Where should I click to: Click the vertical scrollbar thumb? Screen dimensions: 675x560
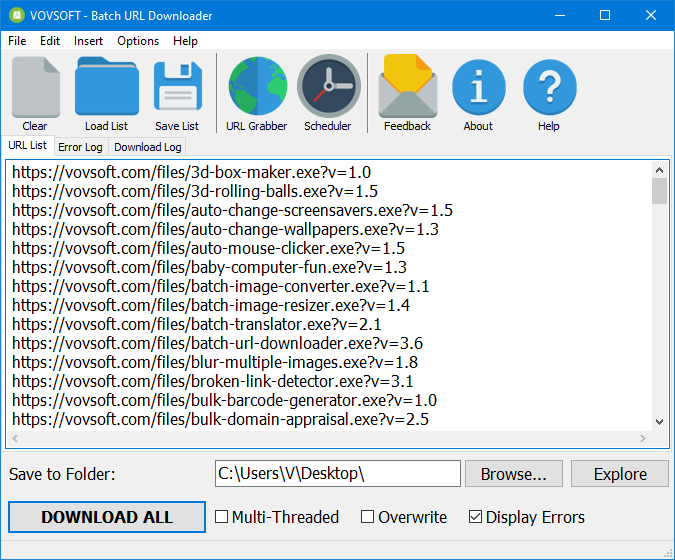[659, 191]
